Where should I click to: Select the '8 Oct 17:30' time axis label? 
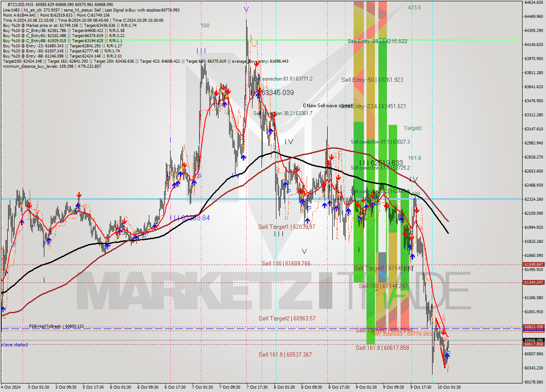click(x=340, y=387)
